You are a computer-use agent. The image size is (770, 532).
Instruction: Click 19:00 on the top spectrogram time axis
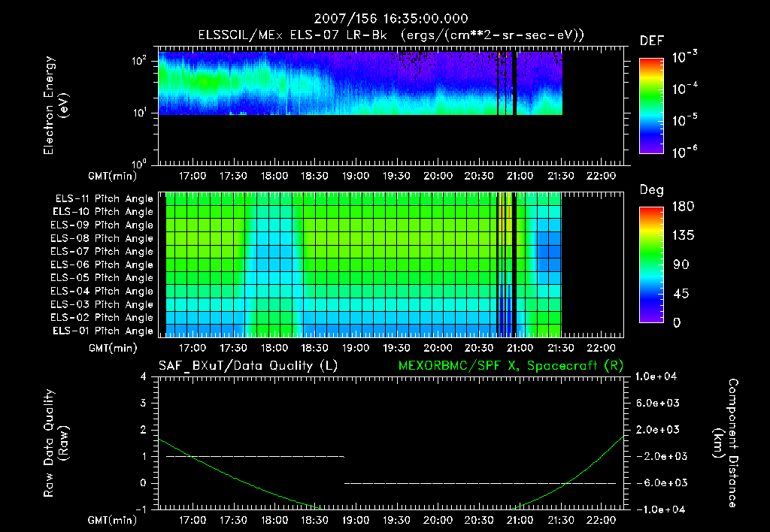tap(356, 176)
